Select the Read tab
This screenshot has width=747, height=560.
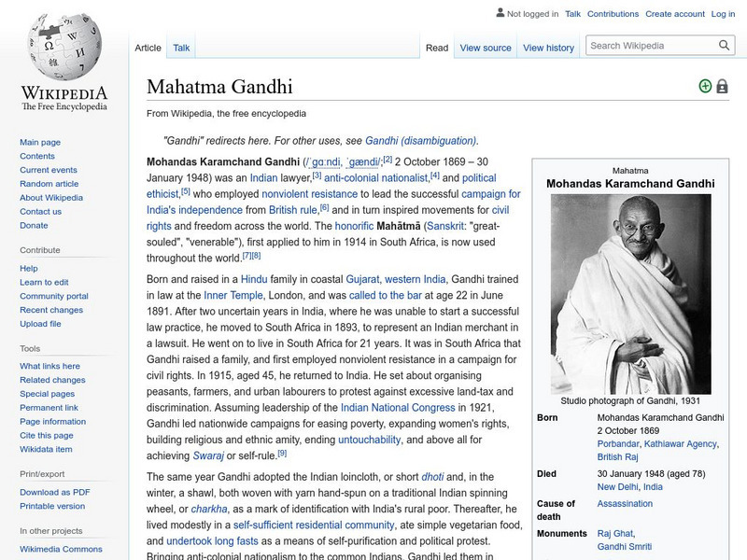pos(437,49)
